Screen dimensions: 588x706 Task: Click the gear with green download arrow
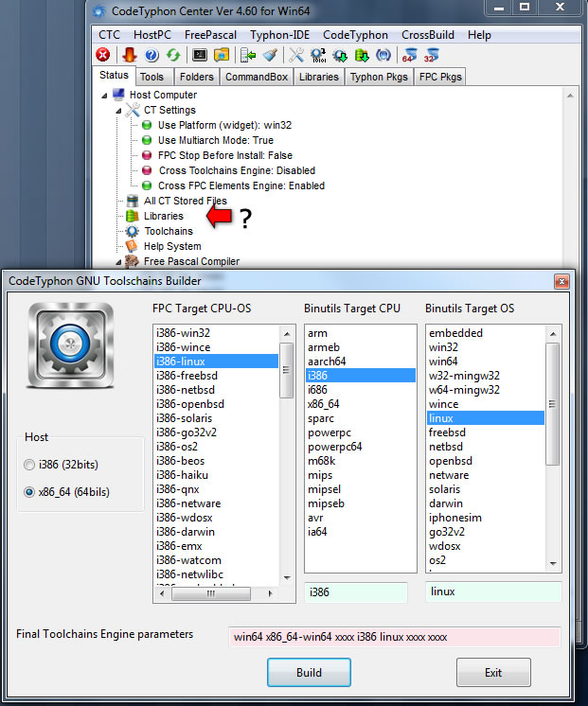click(x=340, y=55)
